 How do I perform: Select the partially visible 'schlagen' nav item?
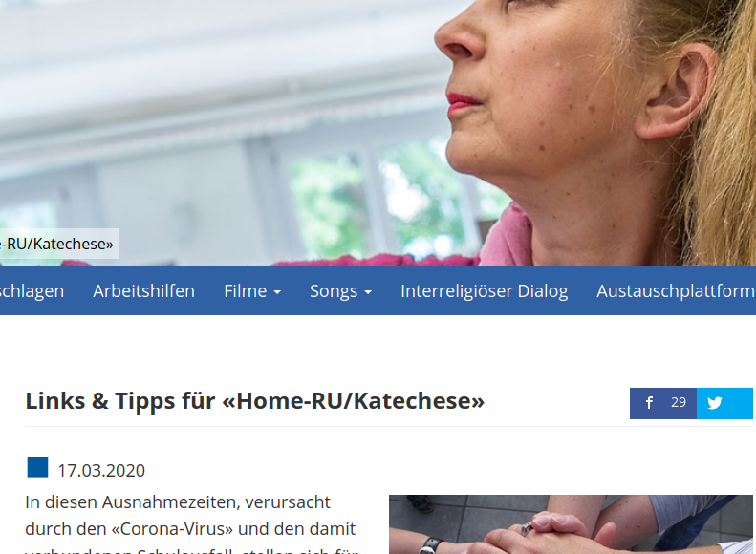[x=32, y=291]
